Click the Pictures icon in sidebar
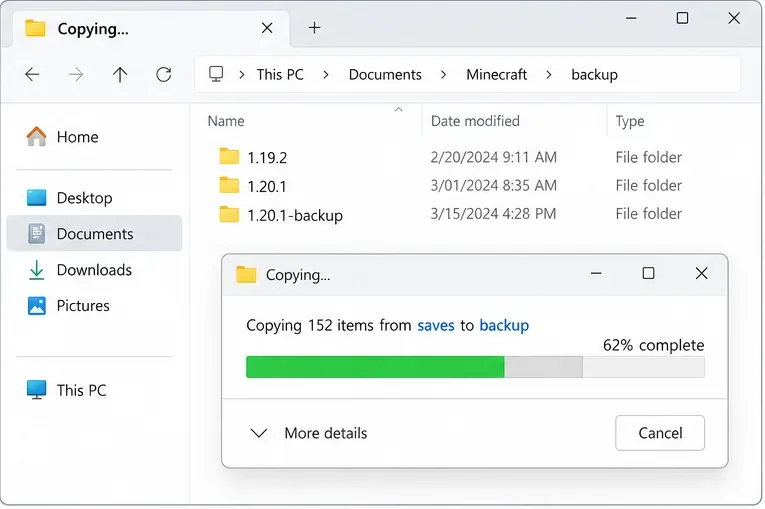The height and width of the screenshot is (509, 765). [37, 306]
